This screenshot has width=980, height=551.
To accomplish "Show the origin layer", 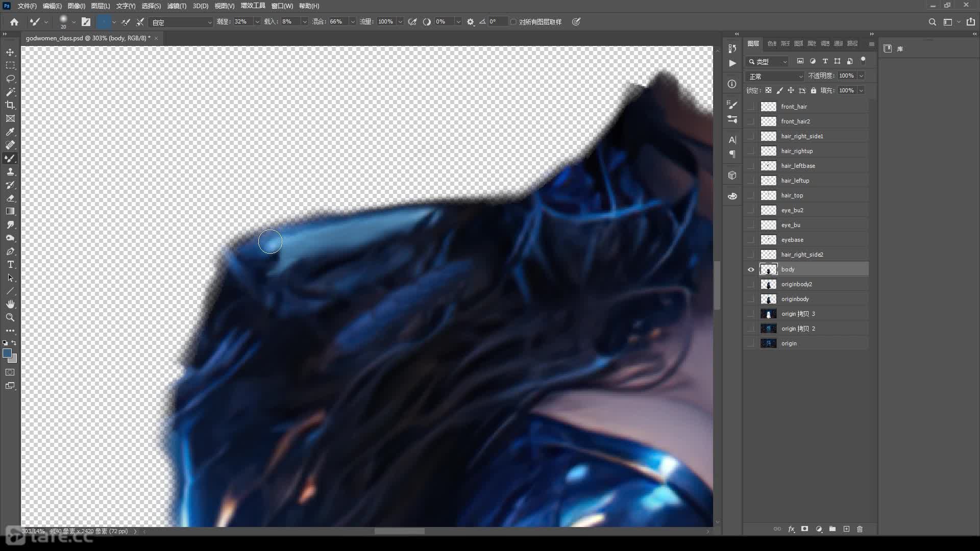I will click(x=751, y=343).
